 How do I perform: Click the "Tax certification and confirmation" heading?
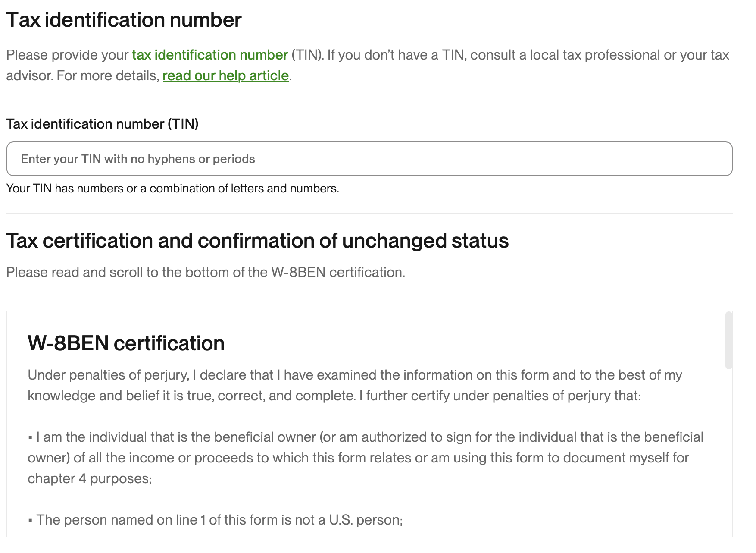click(x=257, y=241)
